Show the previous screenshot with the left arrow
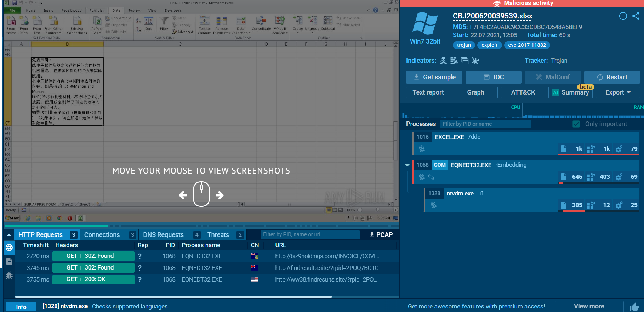The height and width of the screenshot is (312, 644). (183, 195)
